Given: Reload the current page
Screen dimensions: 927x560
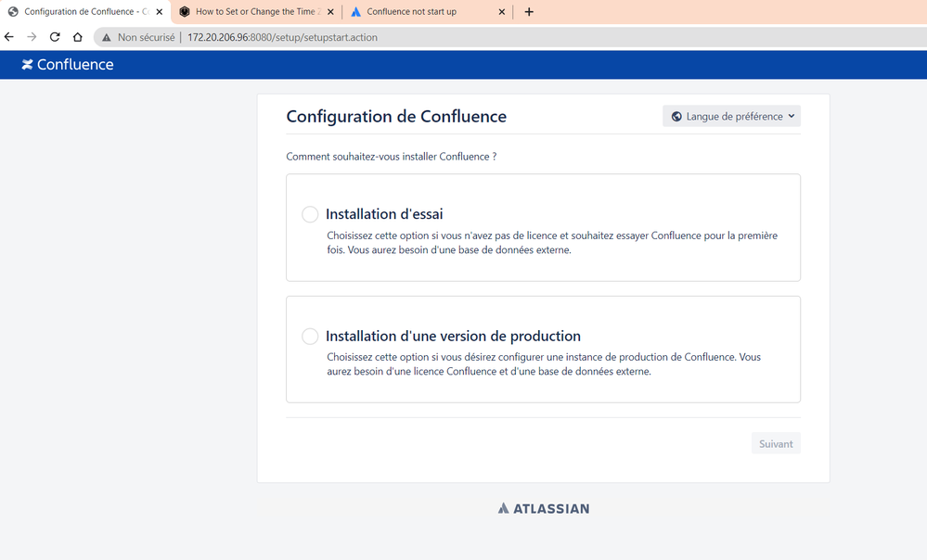Looking at the screenshot, I should point(55,37).
